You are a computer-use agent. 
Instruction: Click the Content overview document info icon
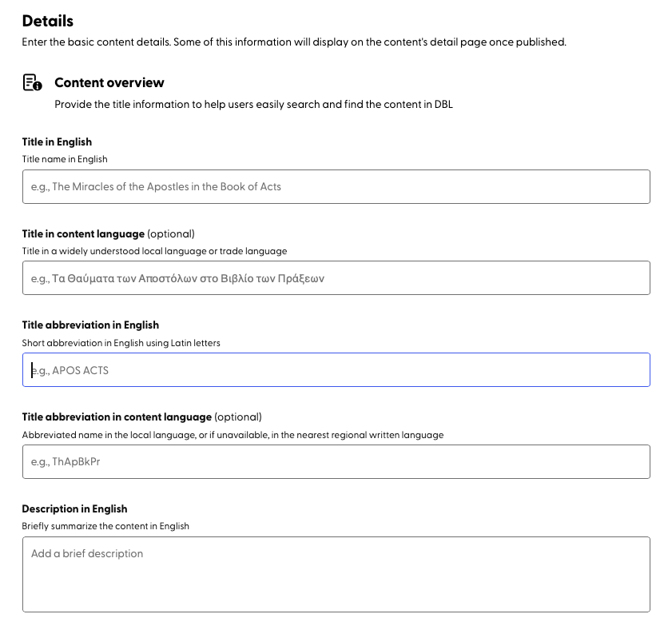tap(32, 82)
